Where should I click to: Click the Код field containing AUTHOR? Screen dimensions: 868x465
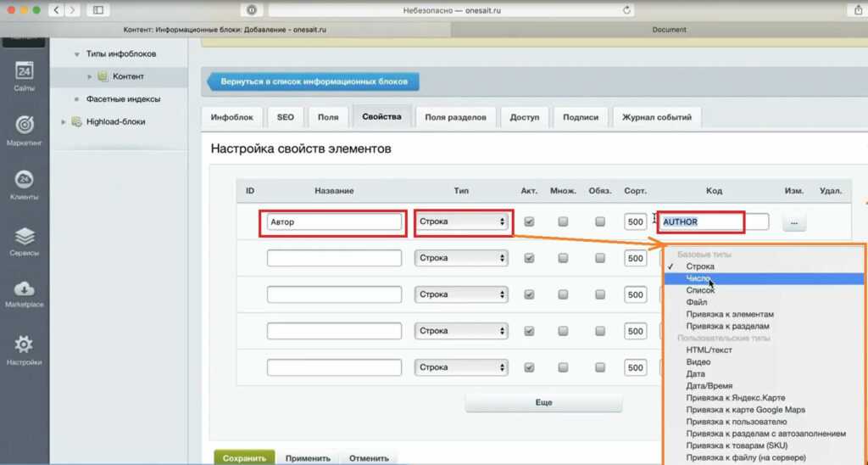click(x=714, y=221)
